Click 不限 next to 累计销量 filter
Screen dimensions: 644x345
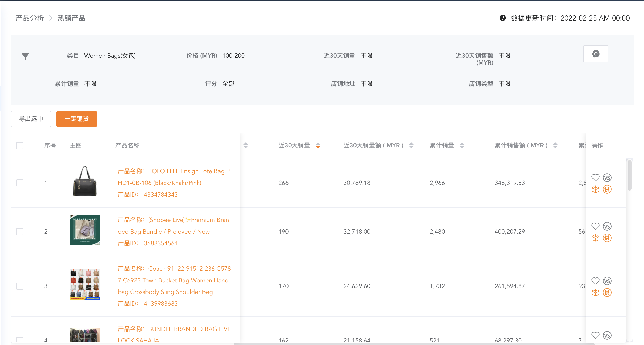90,84
